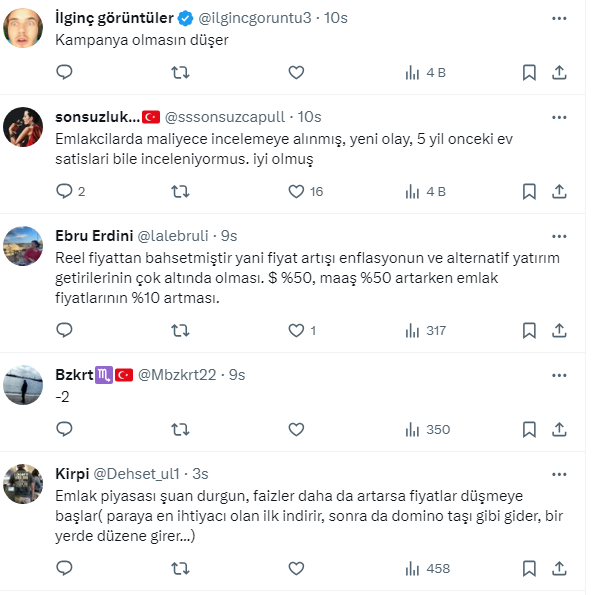Viewport: 609px width, 595px height.
Task: Open @lalebruli profile handle link
Action: [x=172, y=236]
